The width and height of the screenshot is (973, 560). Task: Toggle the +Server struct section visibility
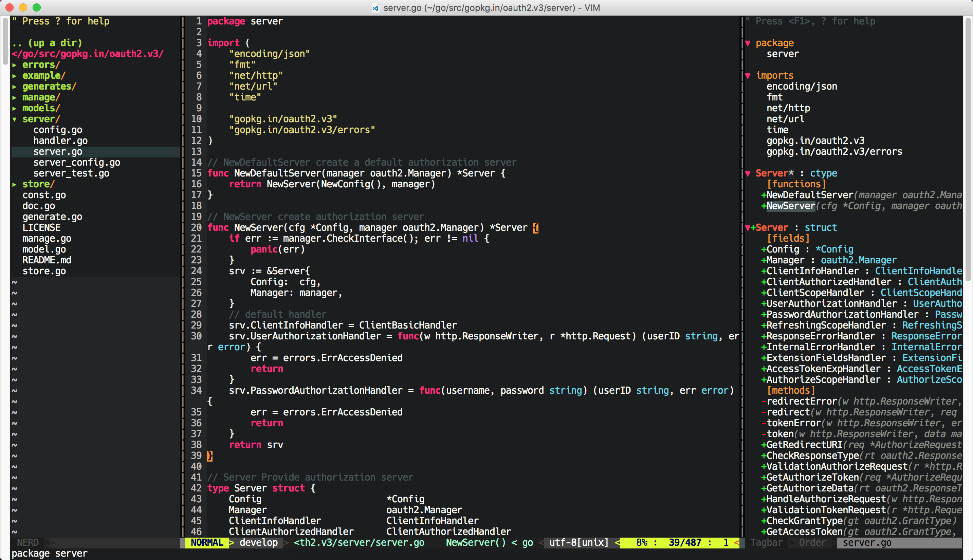point(751,227)
